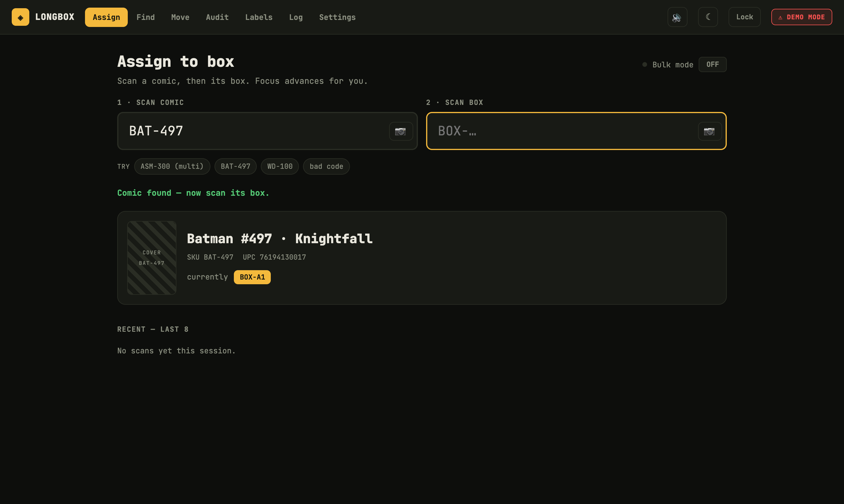This screenshot has height=504, width=844.
Task: Try the WD-100 sample chip
Action: point(280,166)
